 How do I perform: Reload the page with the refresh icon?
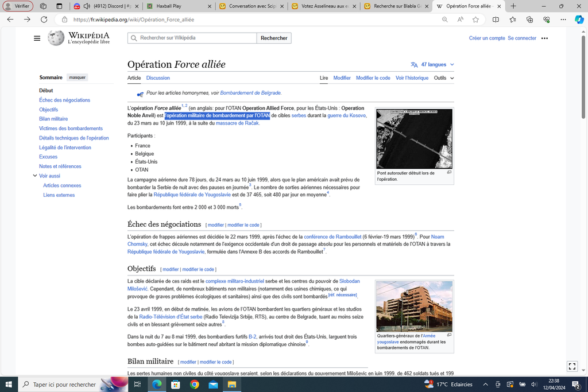[44, 20]
